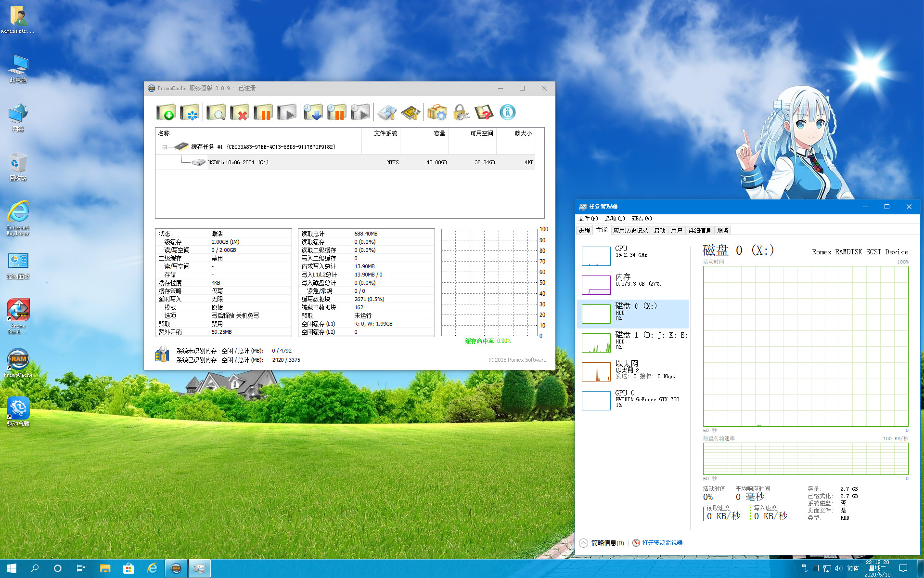Open the 控制面板 desktop icon
The image size is (924, 578).
(x=18, y=265)
